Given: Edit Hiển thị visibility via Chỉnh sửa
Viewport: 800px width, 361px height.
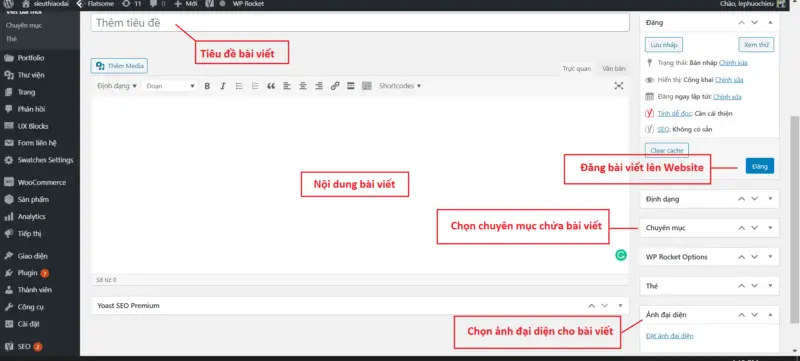Looking at the screenshot, I should click(x=729, y=80).
